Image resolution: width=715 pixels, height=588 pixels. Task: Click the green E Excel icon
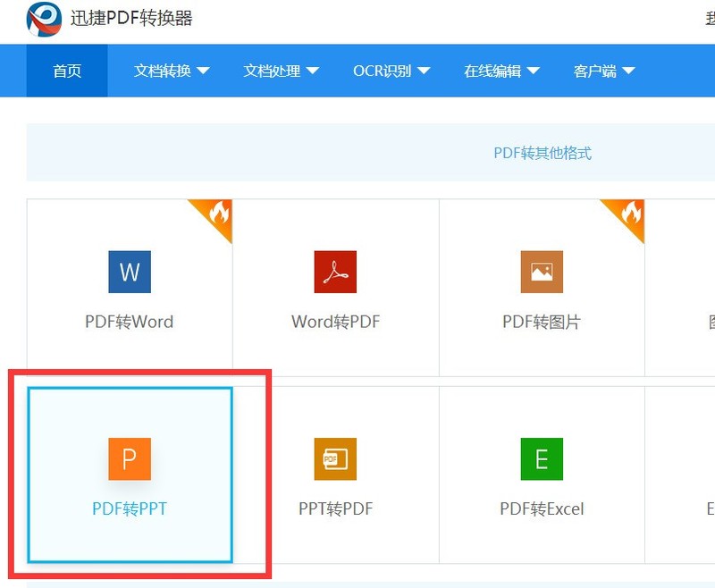pos(542,459)
